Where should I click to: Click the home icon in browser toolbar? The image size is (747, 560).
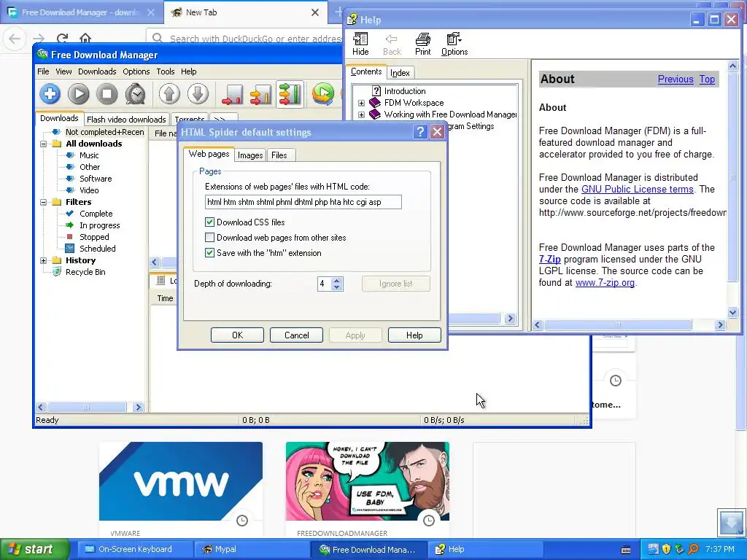pyautogui.click(x=85, y=38)
